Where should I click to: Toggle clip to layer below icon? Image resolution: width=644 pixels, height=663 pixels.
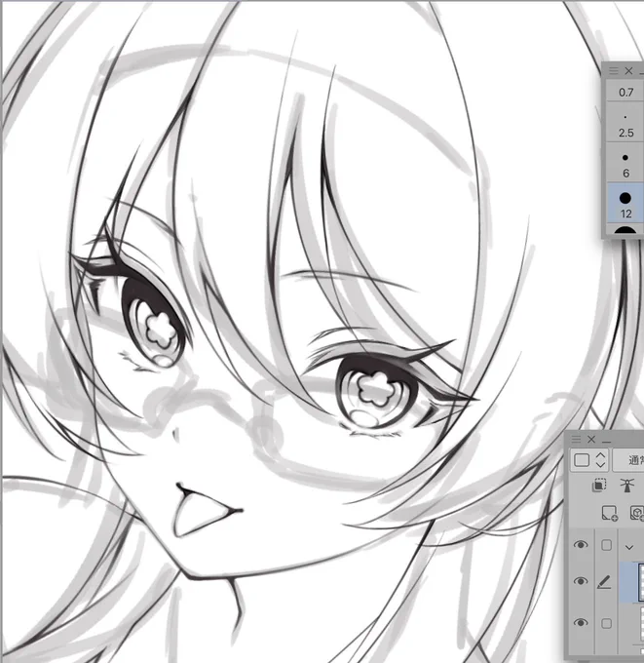click(x=599, y=485)
